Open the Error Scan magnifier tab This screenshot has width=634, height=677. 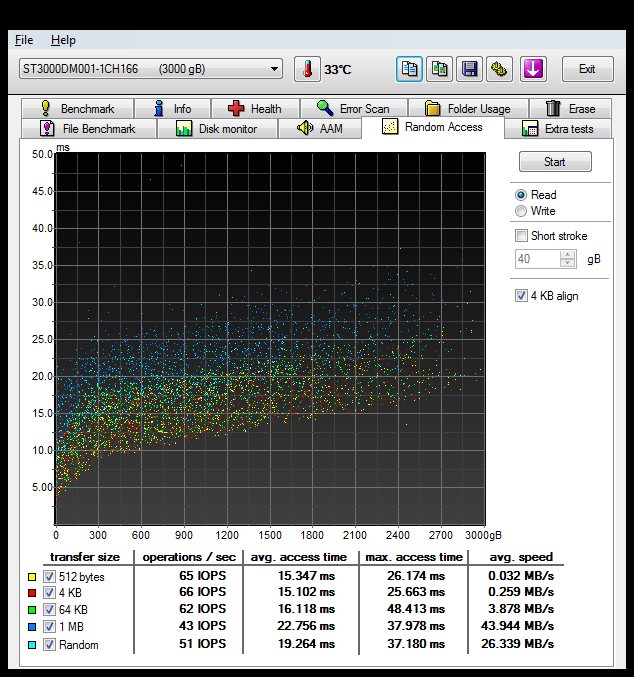point(353,109)
